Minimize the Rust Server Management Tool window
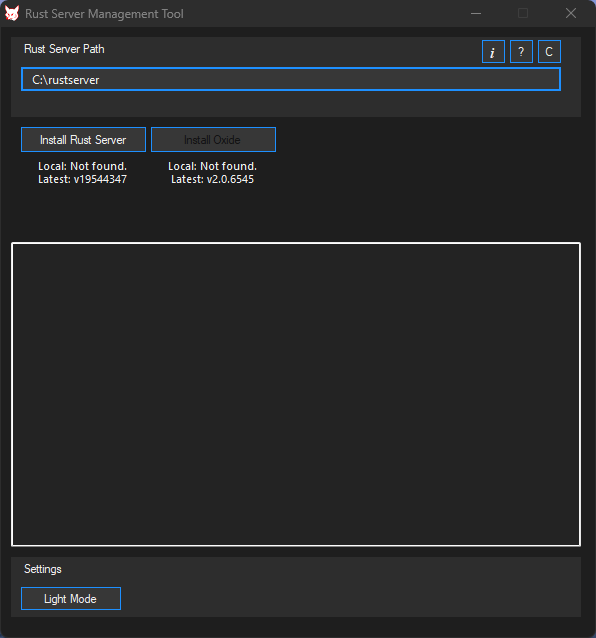596x638 pixels. (476, 13)
